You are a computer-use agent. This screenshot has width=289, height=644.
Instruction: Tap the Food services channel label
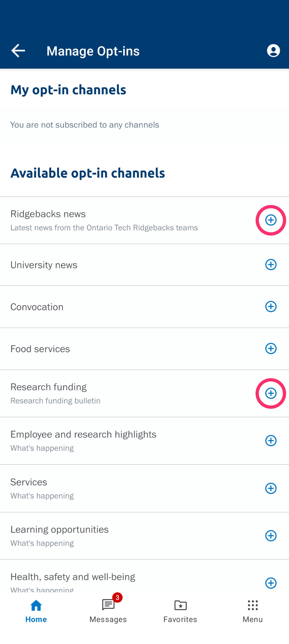point(40,349)
